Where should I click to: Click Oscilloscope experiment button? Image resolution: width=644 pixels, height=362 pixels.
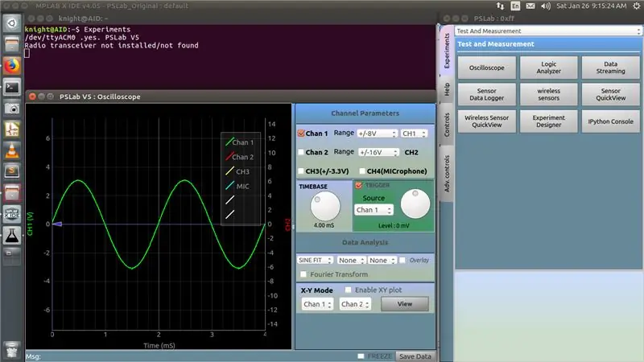(487, 68)
